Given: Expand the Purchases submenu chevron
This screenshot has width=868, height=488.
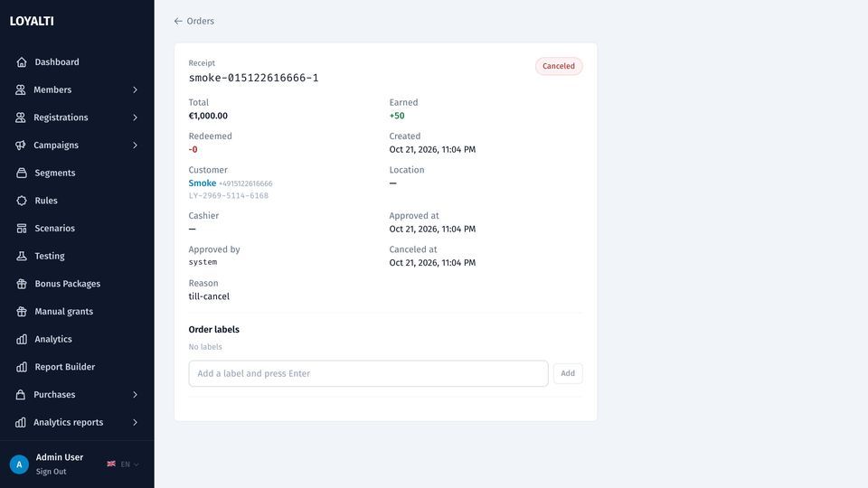Looking at the screenshot, I should click(135, 395).
